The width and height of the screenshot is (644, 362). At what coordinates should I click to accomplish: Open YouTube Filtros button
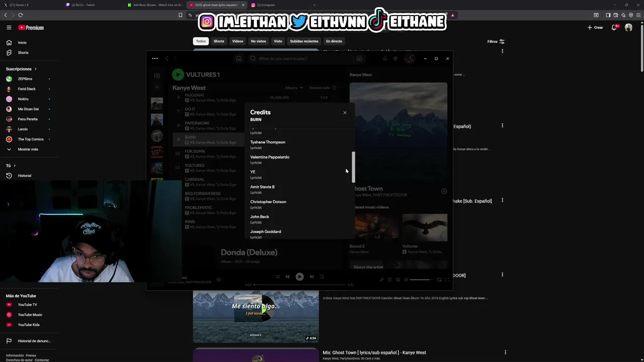click(x=496, y=42)
